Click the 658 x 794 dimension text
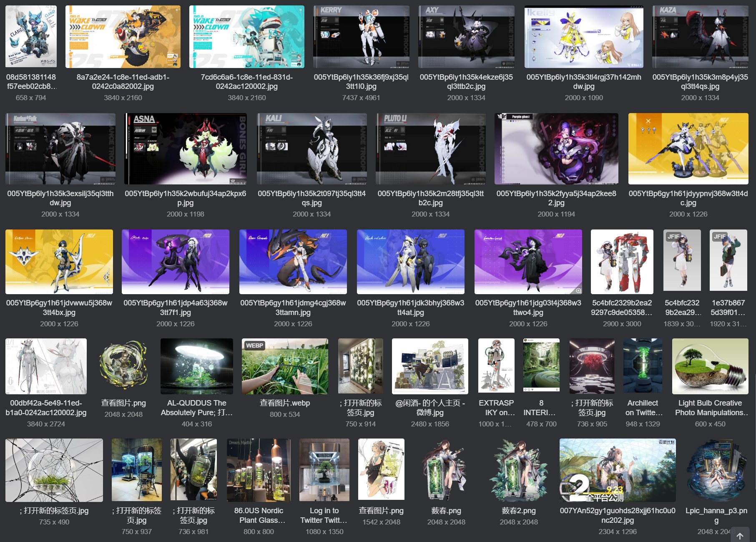Screen dimensions: 756x542 31,98
